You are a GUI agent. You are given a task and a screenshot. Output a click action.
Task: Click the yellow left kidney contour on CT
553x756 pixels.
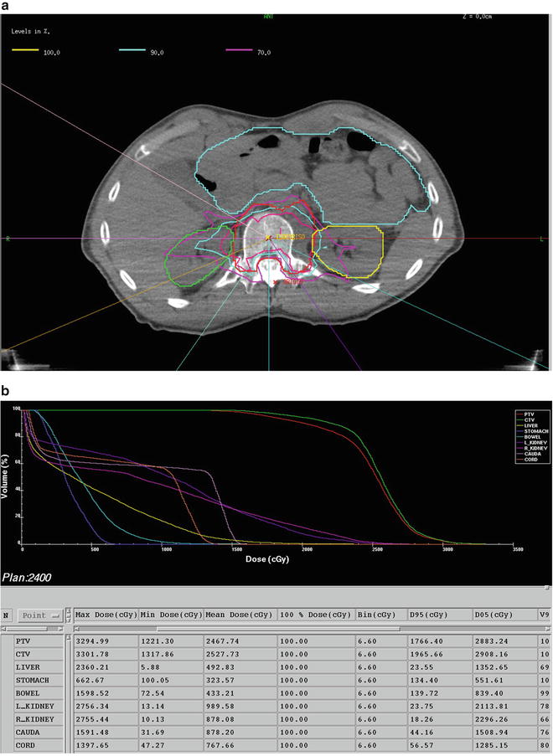(x=383, y=251)
